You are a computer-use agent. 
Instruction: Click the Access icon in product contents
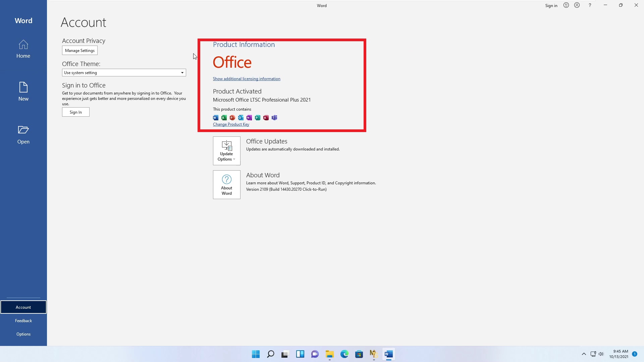266,118
